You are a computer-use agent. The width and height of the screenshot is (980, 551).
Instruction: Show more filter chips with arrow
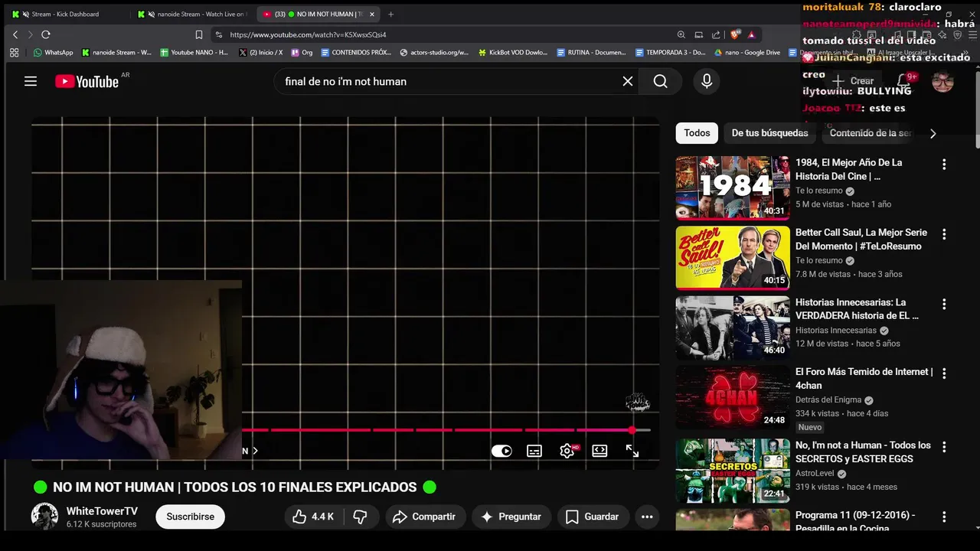(933, 133)
